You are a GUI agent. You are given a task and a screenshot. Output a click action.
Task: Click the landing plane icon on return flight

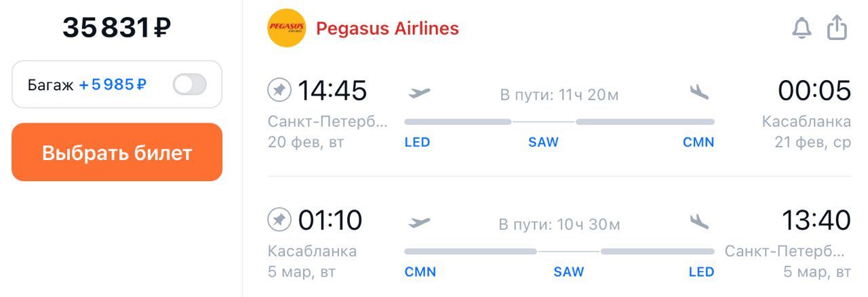tap(699, 222)
